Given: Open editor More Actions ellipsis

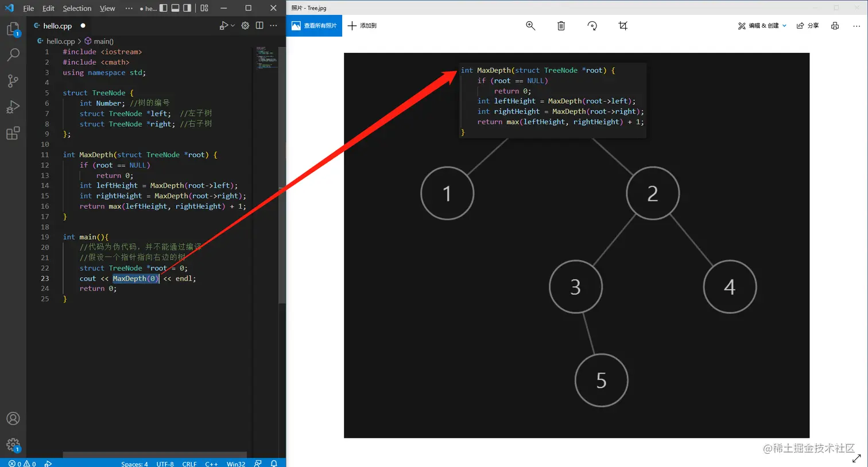Looking at the screenshot, I should point(274,26).
